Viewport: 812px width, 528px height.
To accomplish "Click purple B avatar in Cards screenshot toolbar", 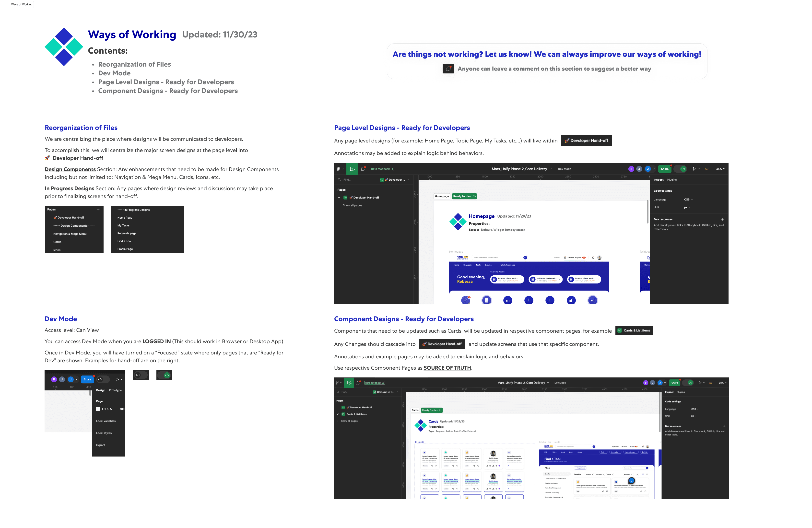I will 646,383.
